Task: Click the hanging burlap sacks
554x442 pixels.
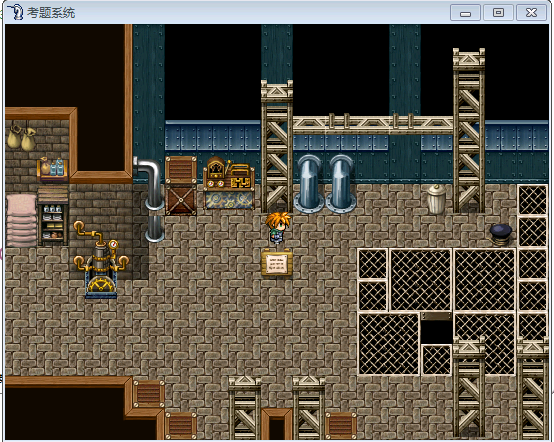Action: pyautogui.click(x=22, y=137)
